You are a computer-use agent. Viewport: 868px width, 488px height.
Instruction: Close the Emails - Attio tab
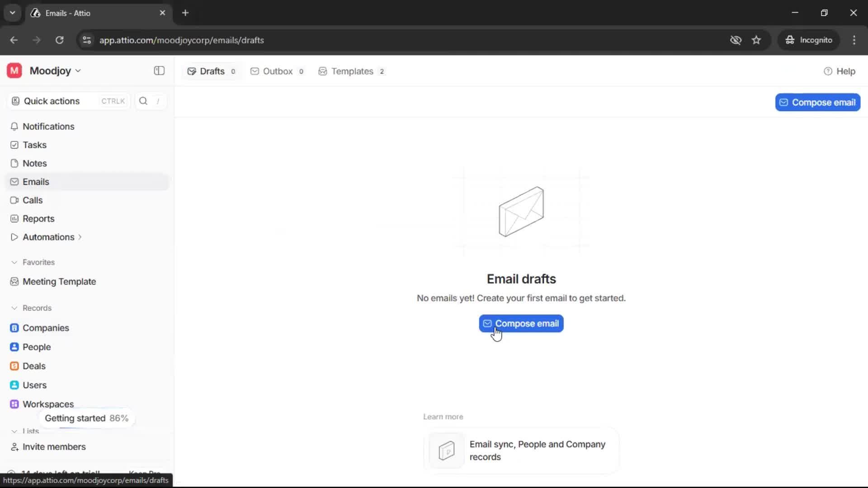(163, 13)
